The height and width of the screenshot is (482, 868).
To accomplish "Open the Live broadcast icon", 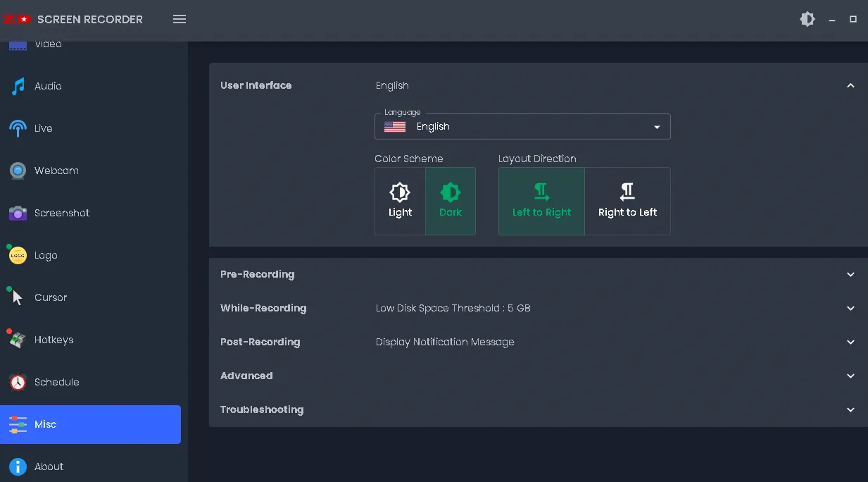I will click(18, 128).
